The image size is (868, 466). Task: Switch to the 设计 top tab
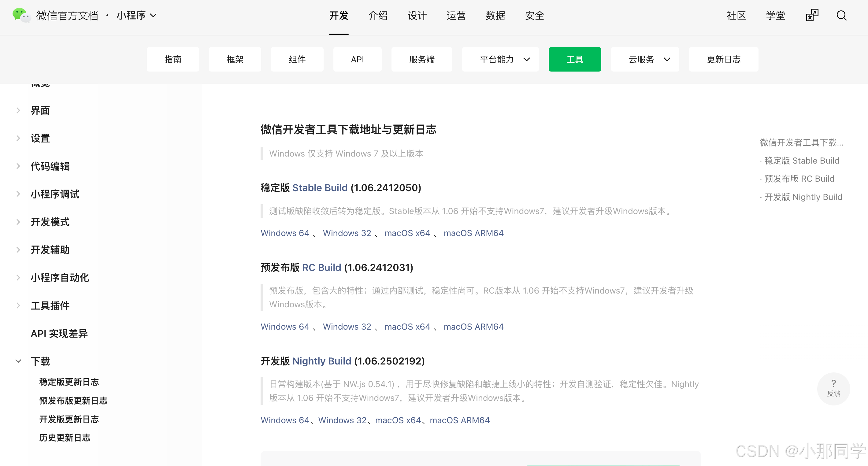(417, 16)
